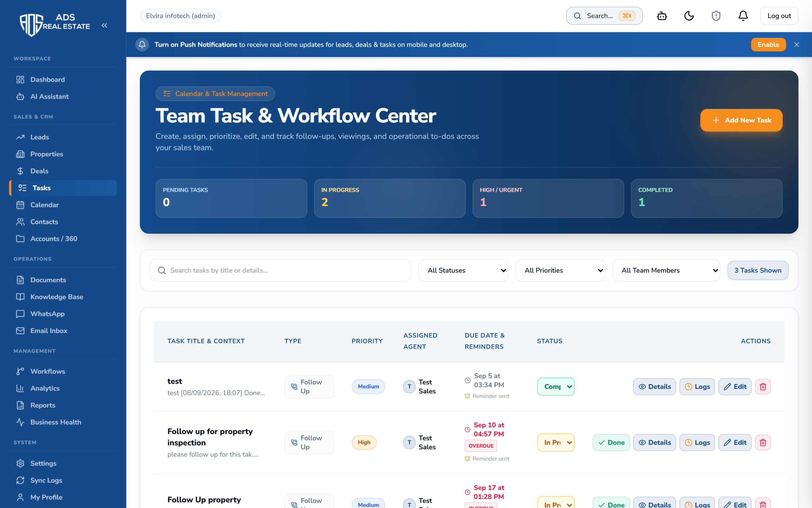The width and height of the screenshot is (812, 508).
Task: Open Documents in the sidebar
Action: [63, 280]
